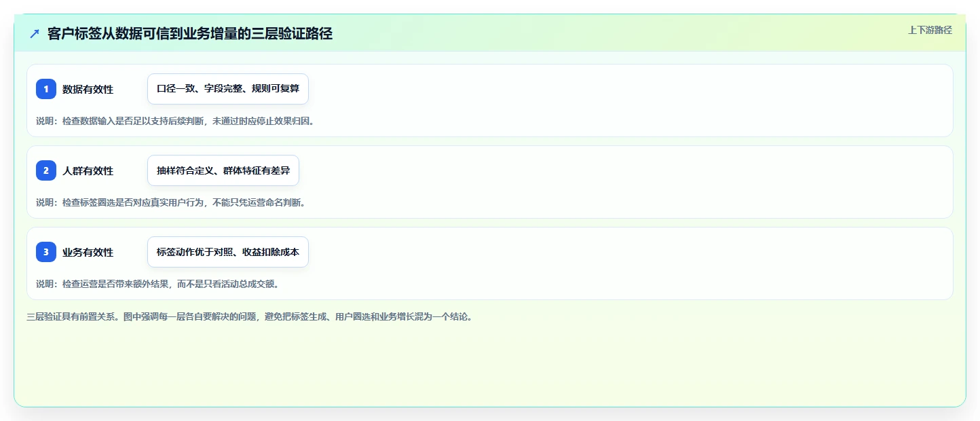Select the 业务有效性 heading
Image resolution: width=980 pixels, height=421 pixels.
click(88, 252)
